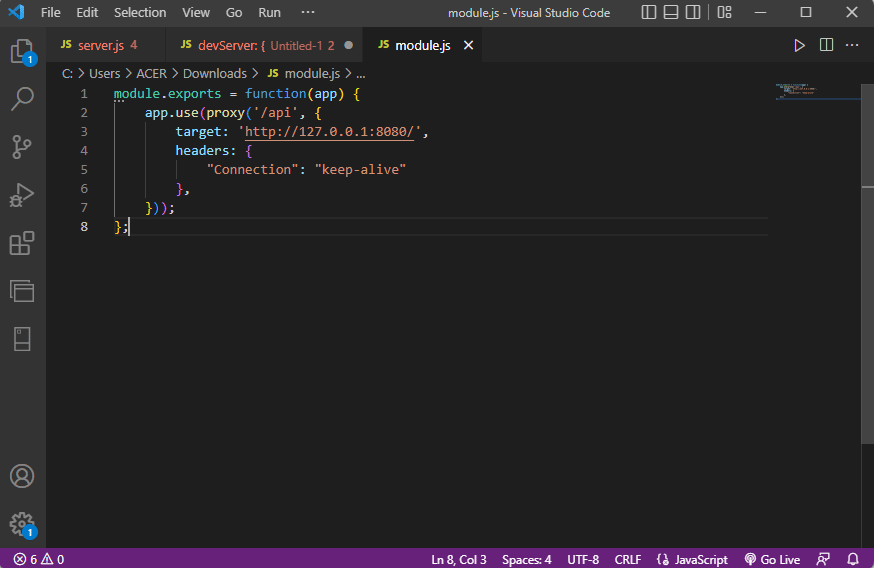Viewport: 874px width, 568px height.
Task: Open the Remote Explorer icon in activity bar
Action: pyautogui.click(x=22, y=339)
